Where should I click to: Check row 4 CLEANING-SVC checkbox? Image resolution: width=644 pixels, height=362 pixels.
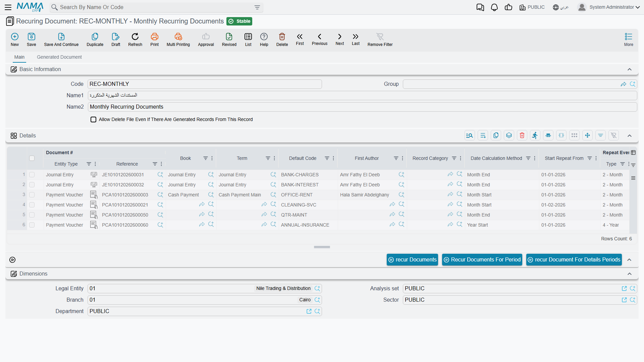(32, 205)
